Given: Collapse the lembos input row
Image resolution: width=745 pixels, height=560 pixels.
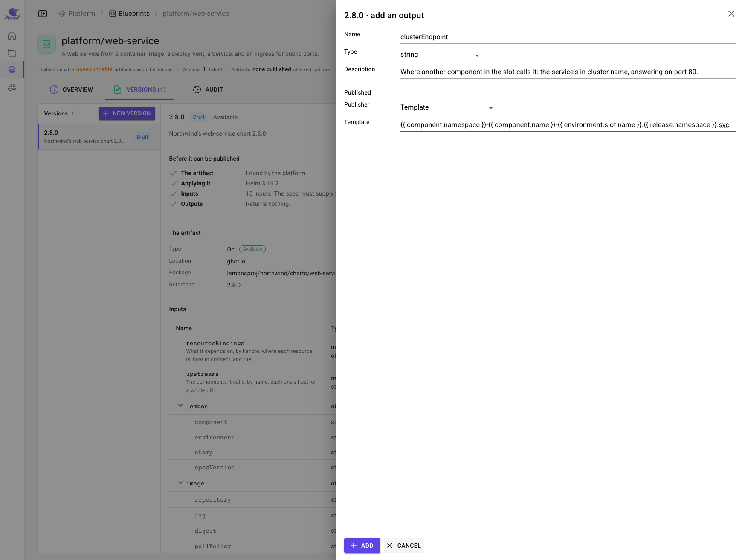Looking at the screenshot, I should coord(180,406).
